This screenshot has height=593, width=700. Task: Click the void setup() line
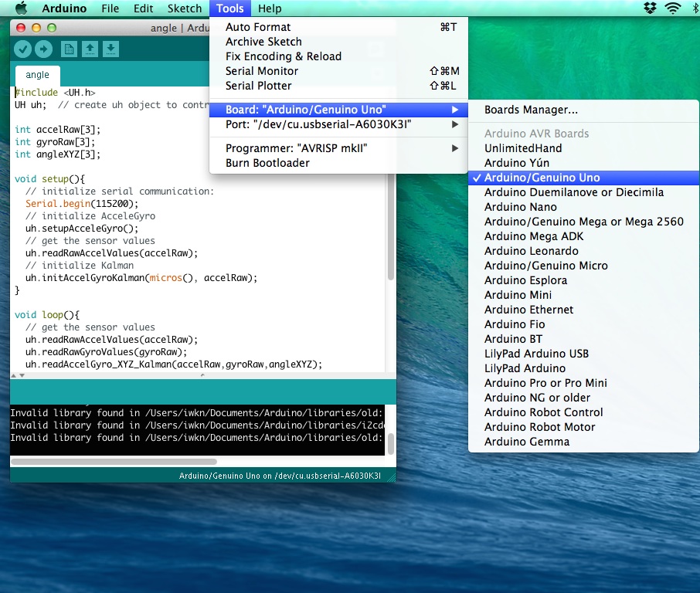tap(49, 179)
